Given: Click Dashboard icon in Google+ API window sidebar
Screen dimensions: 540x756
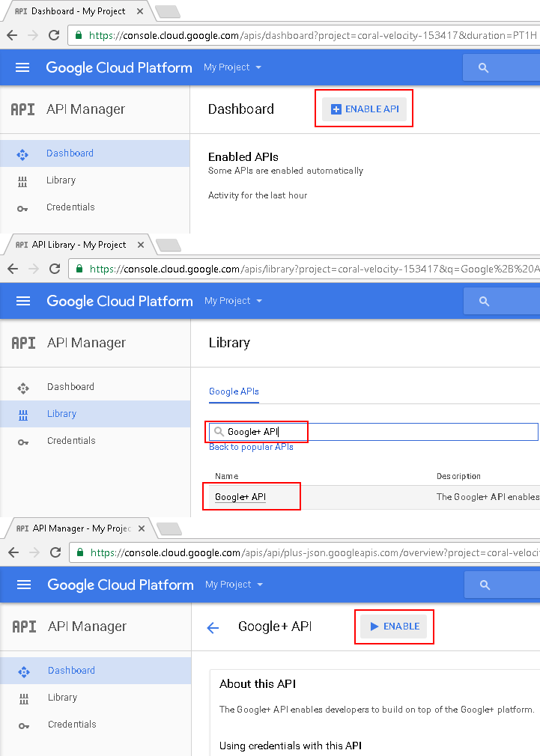Looking at the screenshot, I should (24, 671).
